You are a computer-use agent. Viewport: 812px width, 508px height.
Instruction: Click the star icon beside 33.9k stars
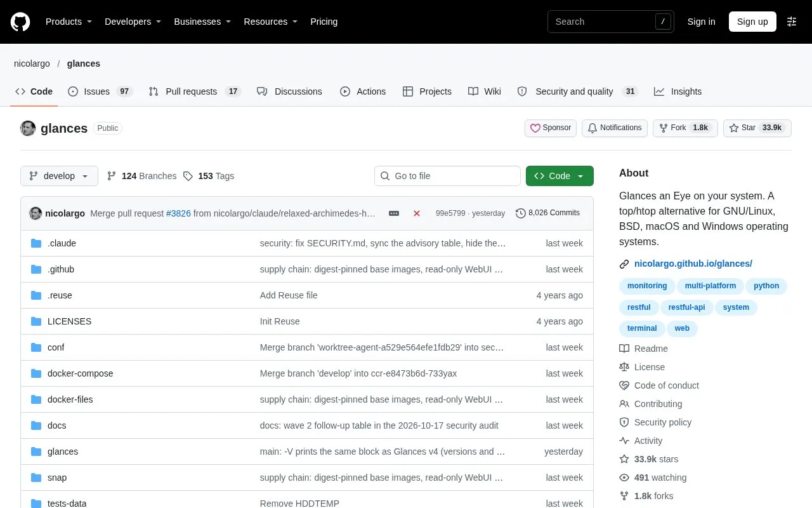(x=624, y=459)
